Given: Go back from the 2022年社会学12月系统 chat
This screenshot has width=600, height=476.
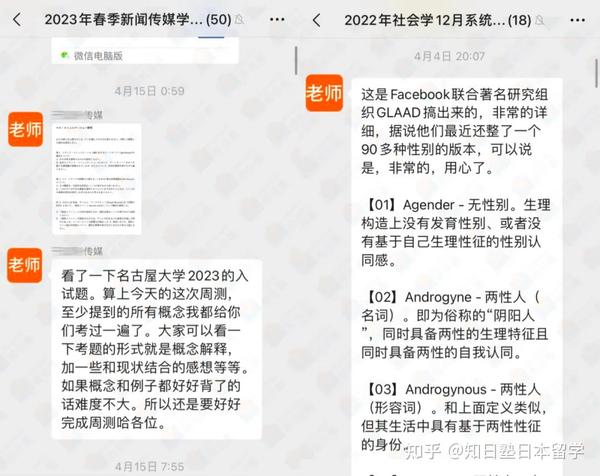Looking at the screenshot, I should point(316,20).
